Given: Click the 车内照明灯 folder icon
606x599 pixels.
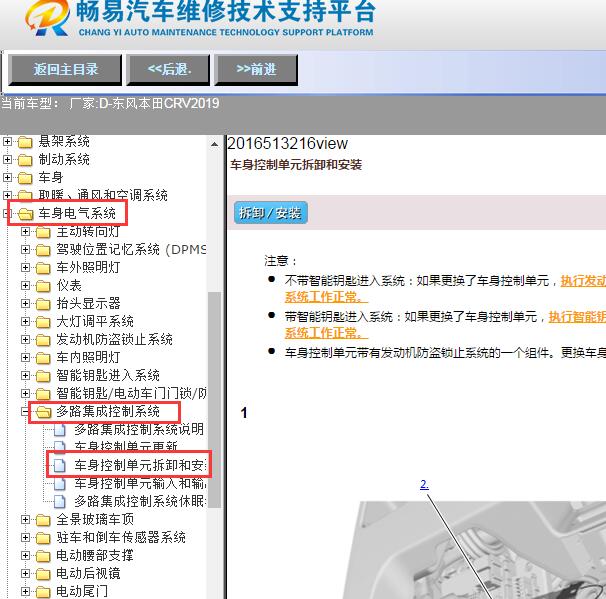Looking at the screenshot, I should tap(43, 358).
